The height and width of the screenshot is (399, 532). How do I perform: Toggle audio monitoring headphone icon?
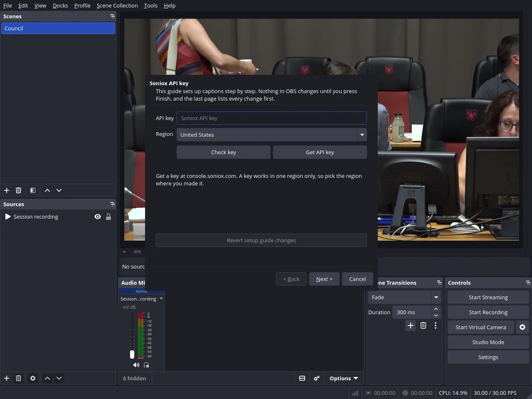(x=146, y=365)
